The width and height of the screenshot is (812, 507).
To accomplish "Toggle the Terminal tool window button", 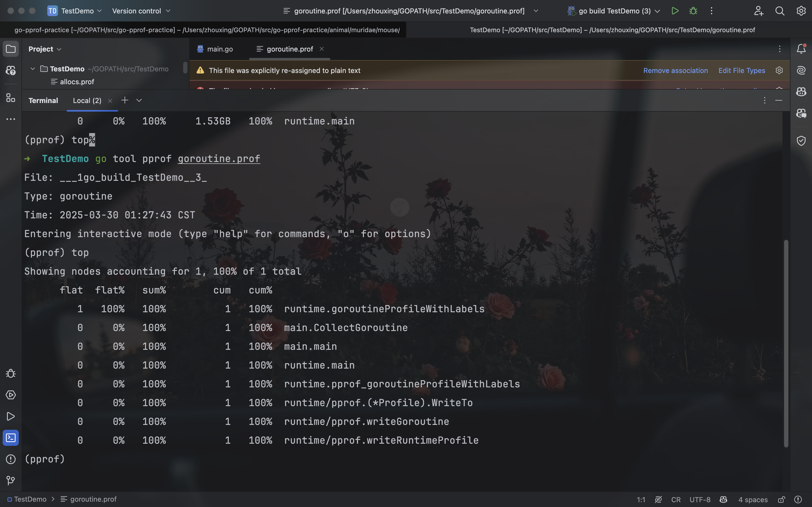I will click(x=11, y=438).
